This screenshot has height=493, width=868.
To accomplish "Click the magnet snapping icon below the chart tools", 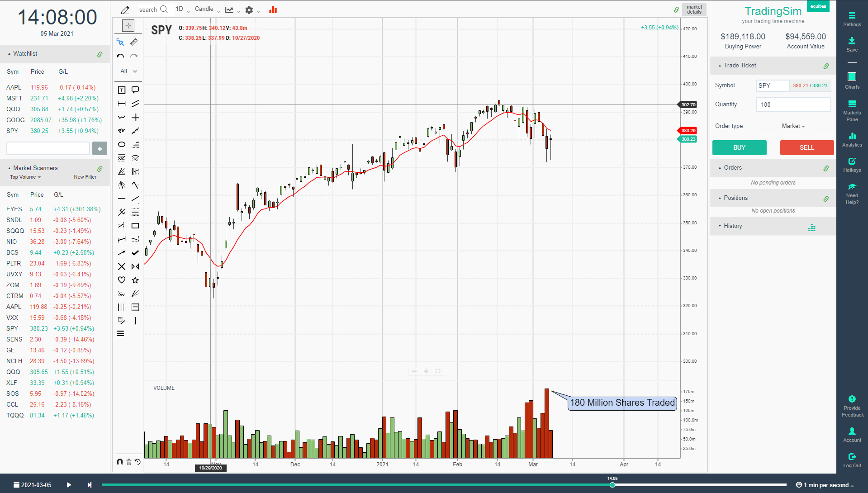I will tap(119, 461).
